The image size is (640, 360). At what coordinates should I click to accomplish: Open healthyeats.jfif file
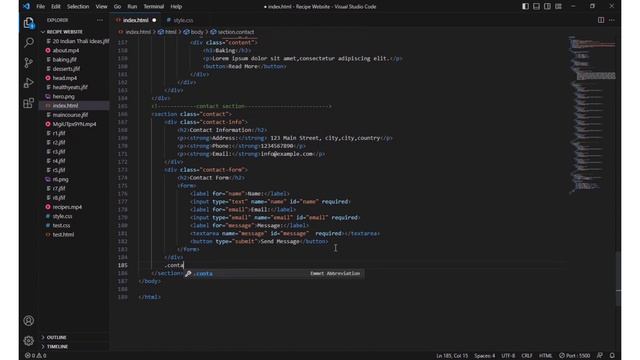(x=70, y=87)
